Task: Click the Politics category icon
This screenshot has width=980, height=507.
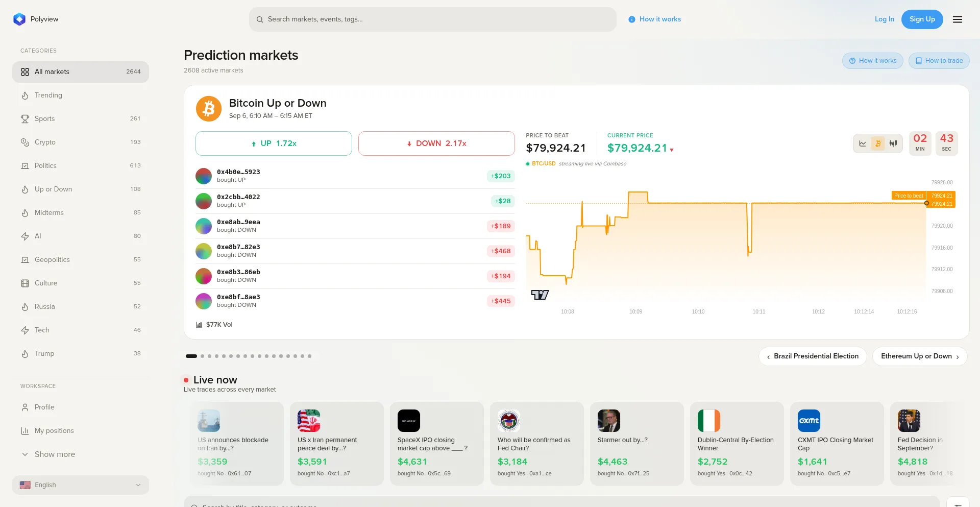Action: [25, 166]
